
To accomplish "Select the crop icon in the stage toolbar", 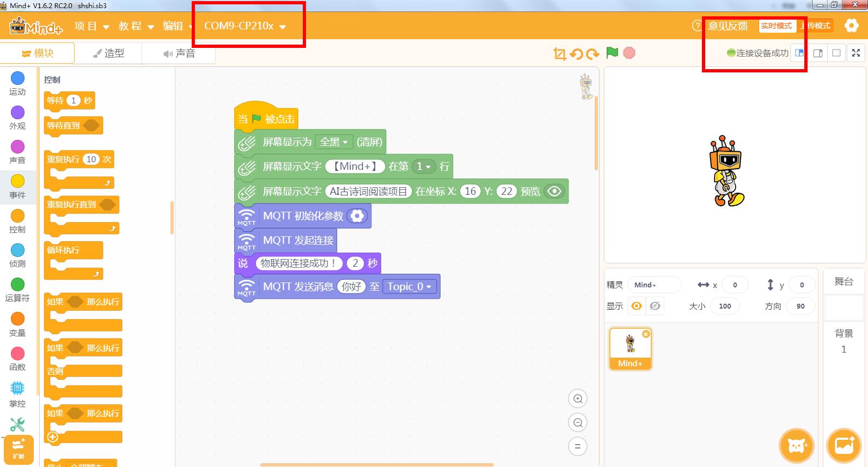I will [559, 53].
